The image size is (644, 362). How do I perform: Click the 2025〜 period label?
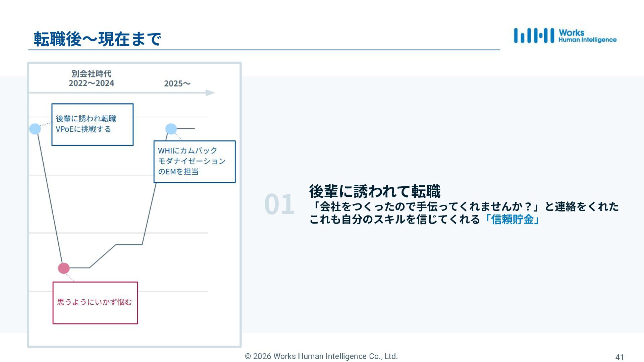click(x=177, y=83)
